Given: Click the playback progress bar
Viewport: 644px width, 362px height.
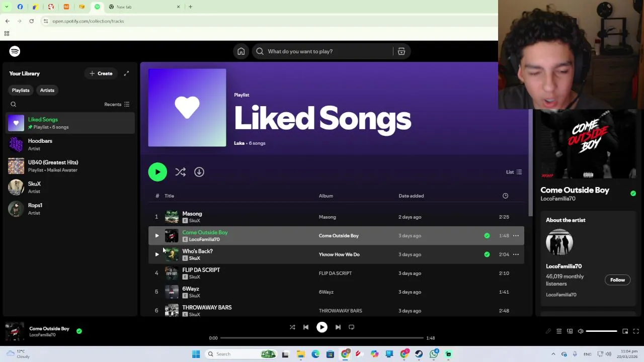Looking at the screenshot, I should coord(322,338).
